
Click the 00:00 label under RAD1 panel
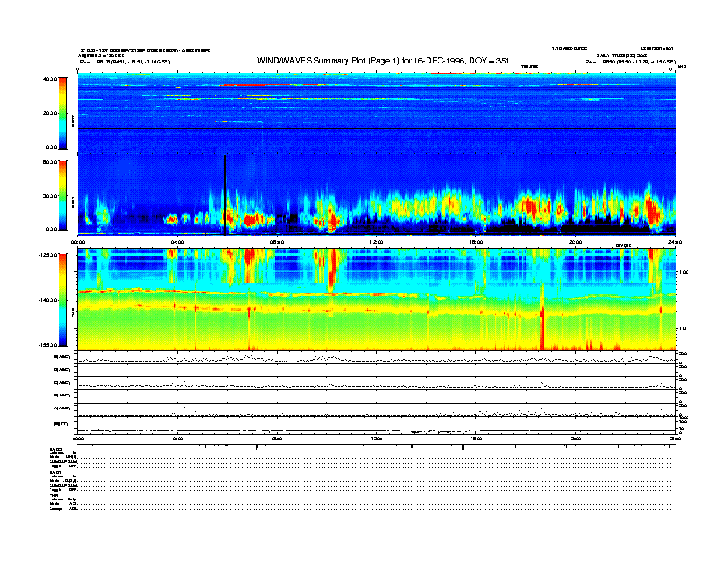pos(77,242)
